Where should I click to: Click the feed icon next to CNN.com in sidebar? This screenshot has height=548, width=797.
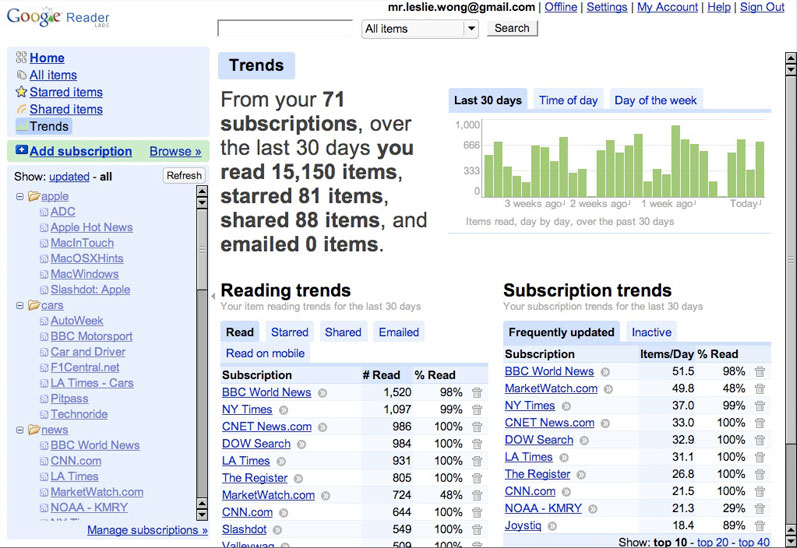44,462
